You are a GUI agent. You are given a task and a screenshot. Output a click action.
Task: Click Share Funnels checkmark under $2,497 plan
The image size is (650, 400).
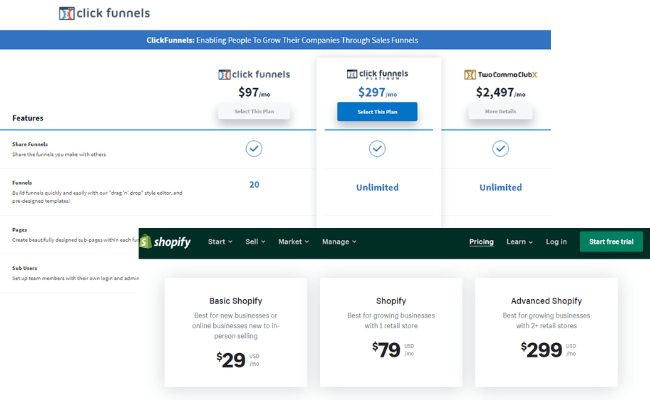point(500,148)
